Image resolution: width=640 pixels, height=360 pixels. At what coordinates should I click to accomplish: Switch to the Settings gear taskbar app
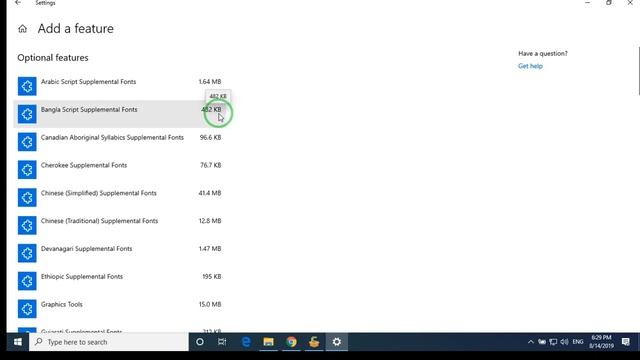[x=336, y=342]
